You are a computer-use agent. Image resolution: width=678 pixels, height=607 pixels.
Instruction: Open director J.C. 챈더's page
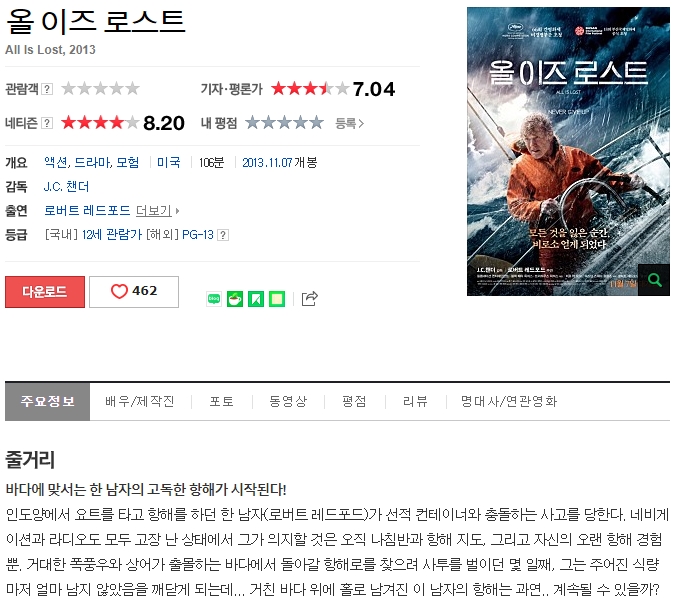pyautogui.click(x=66, y=187)
